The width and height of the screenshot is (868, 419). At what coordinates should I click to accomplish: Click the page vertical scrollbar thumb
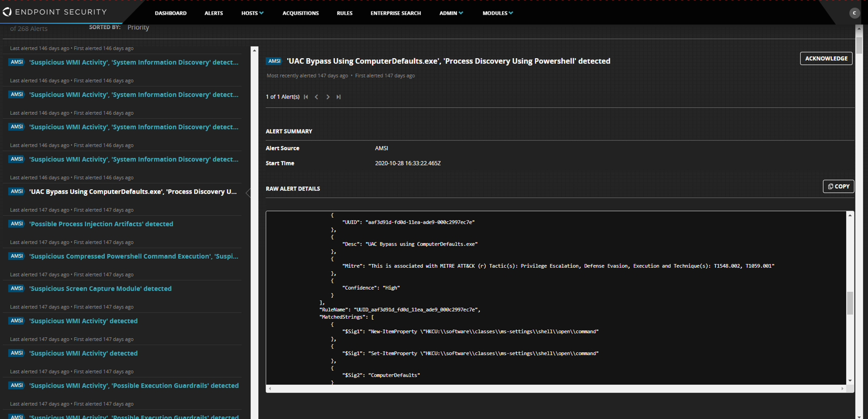(859, 45)
